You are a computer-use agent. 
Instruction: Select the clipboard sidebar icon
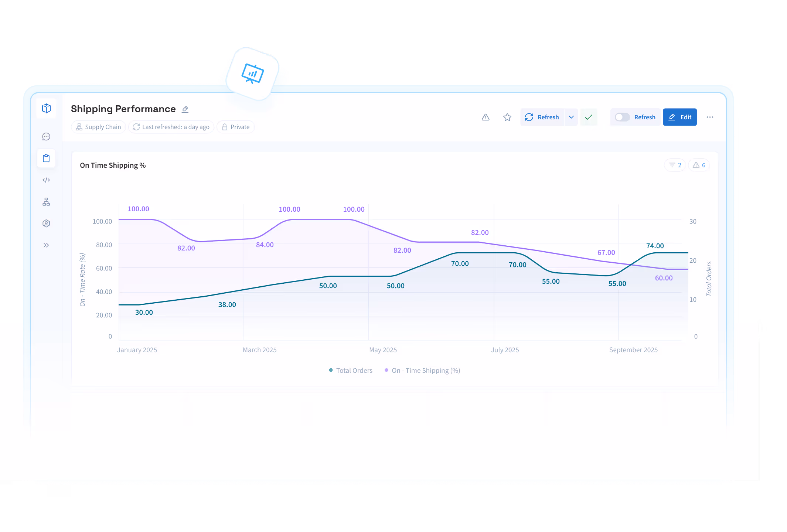46,158
